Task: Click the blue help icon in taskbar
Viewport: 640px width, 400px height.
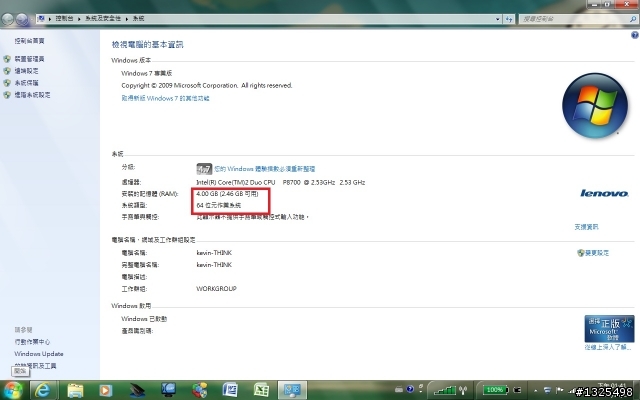Action: coord(410,389)
